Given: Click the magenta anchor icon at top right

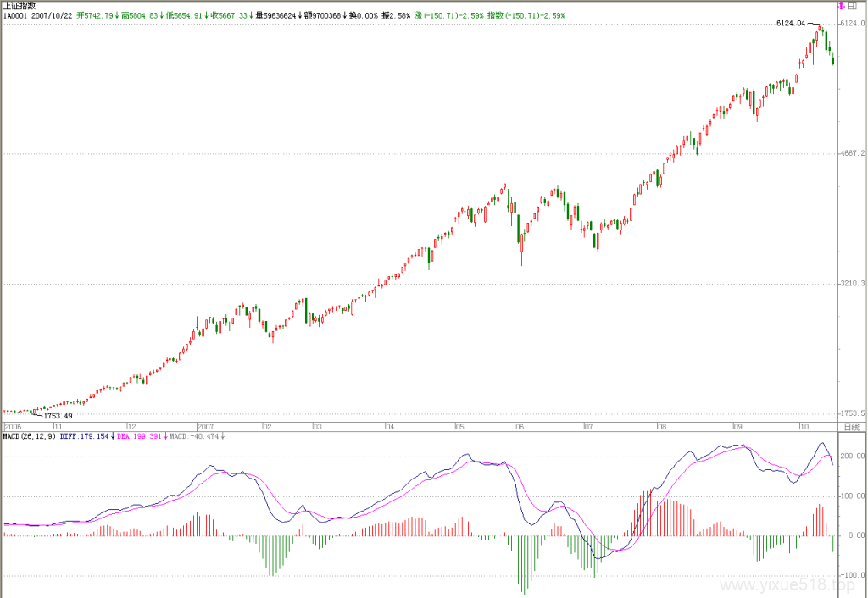Looking at the screenshot, I should 842,6.
